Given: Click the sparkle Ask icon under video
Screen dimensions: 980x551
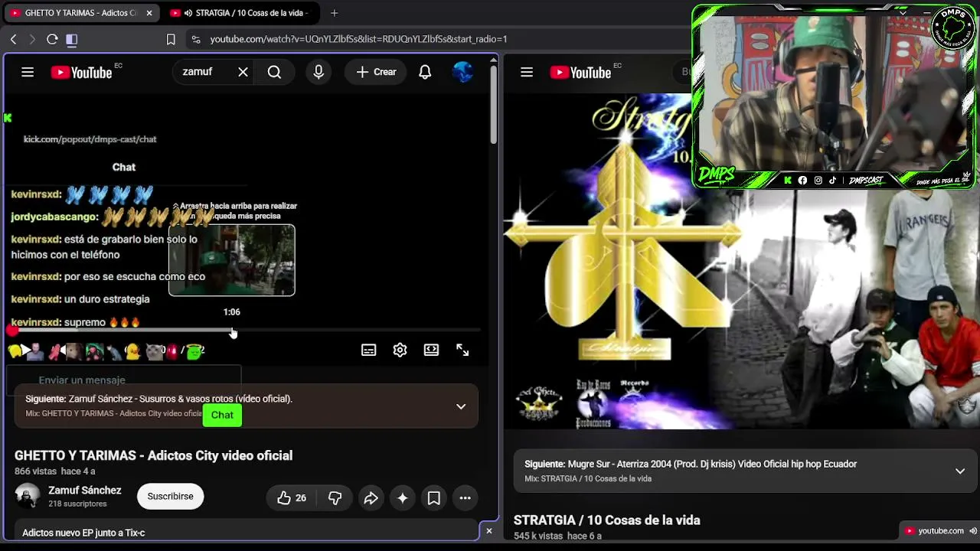Looking at the screenshot, I should tap(403, 498).
